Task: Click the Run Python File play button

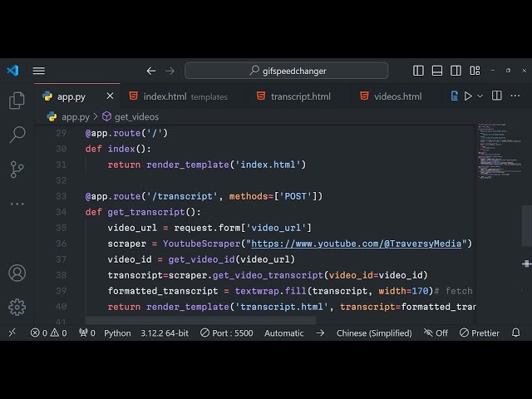Action: pyautogui.click(x=468, y=96)
